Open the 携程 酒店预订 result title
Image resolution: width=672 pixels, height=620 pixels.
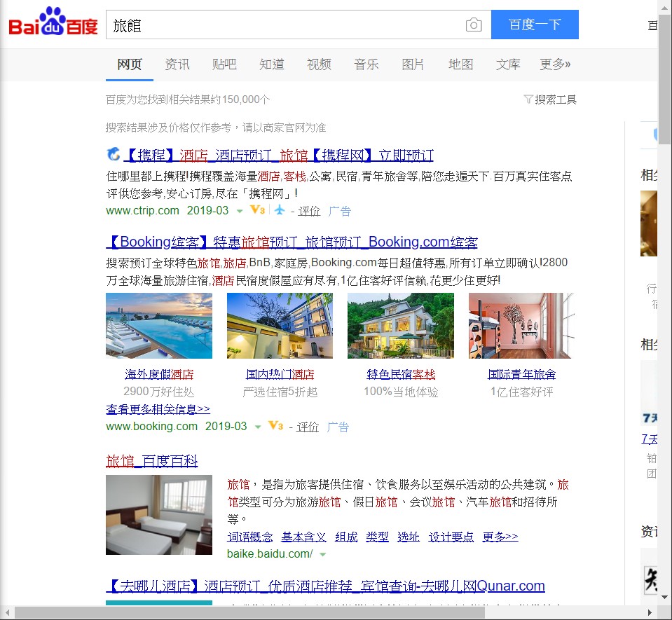[x=279, y=155]
